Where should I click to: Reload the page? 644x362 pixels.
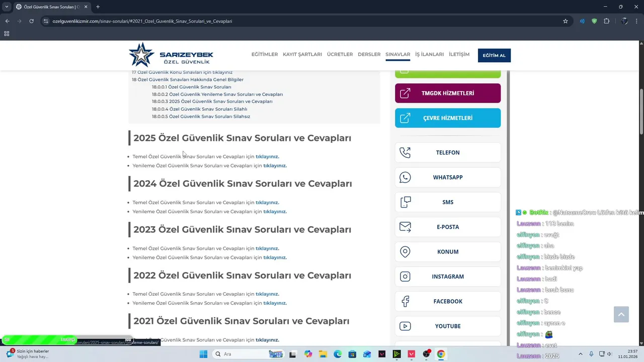(x=31, y=21)
